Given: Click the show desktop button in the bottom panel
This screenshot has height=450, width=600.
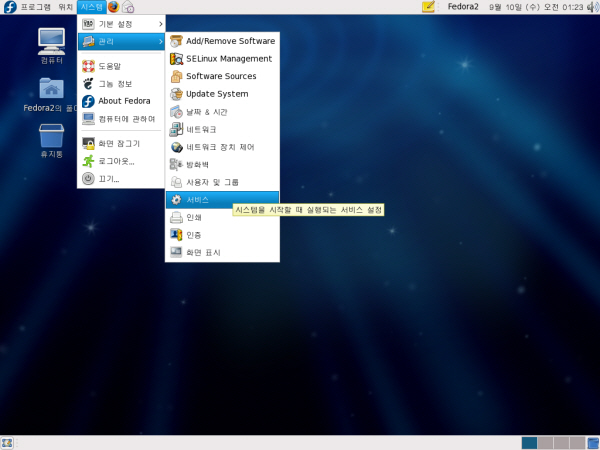Looking at the screenshot, I should pos(7,443).
